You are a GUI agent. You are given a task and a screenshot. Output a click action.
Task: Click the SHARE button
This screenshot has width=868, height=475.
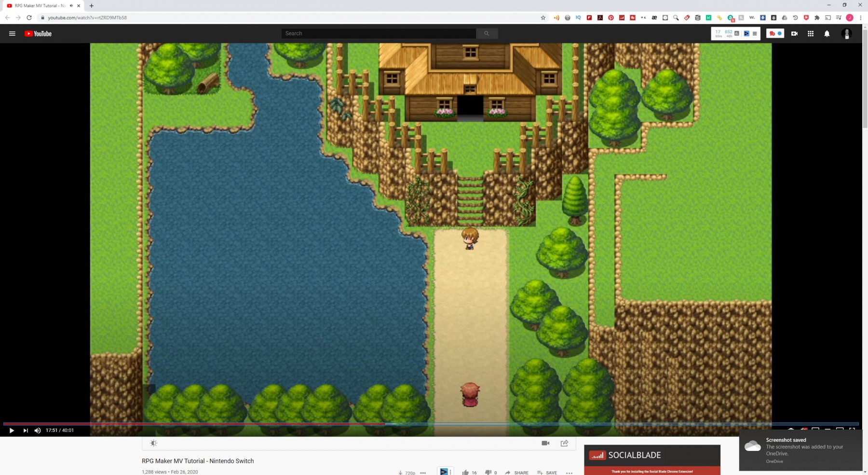(x=516, y=473)
